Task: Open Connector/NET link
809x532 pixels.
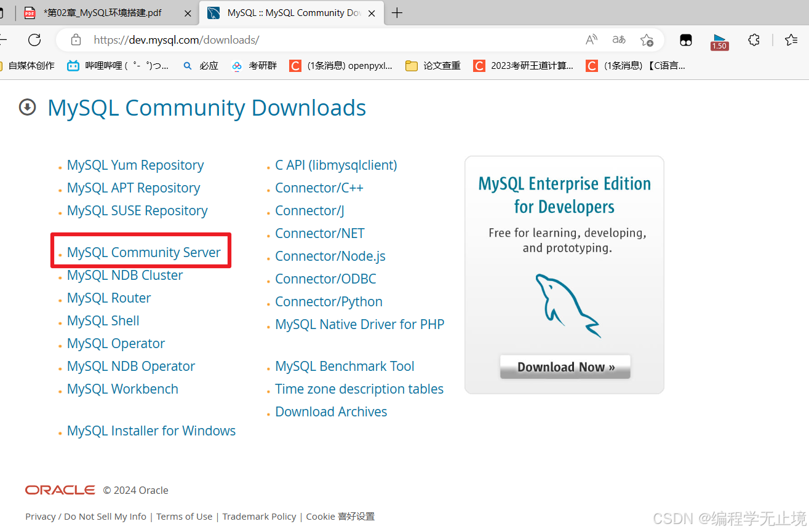Action: pyautogui.click(x=320, y=234)
